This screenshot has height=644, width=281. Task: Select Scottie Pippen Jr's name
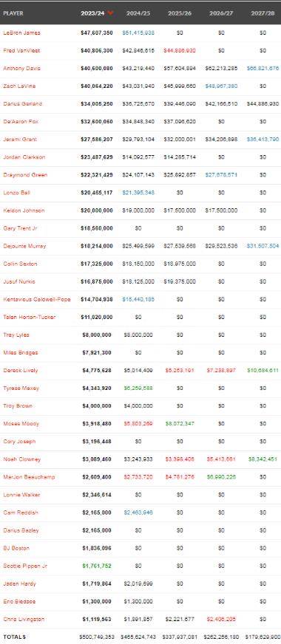25,566
